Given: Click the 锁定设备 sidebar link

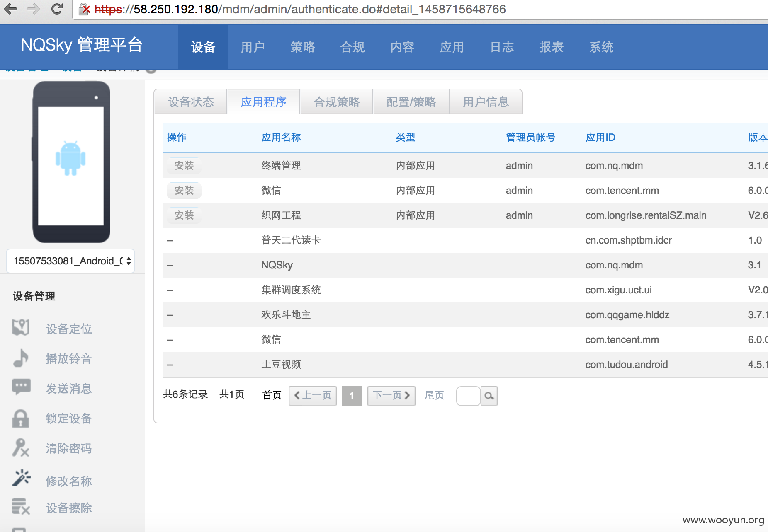Looking at the screenshot, I should pos(69,418).
